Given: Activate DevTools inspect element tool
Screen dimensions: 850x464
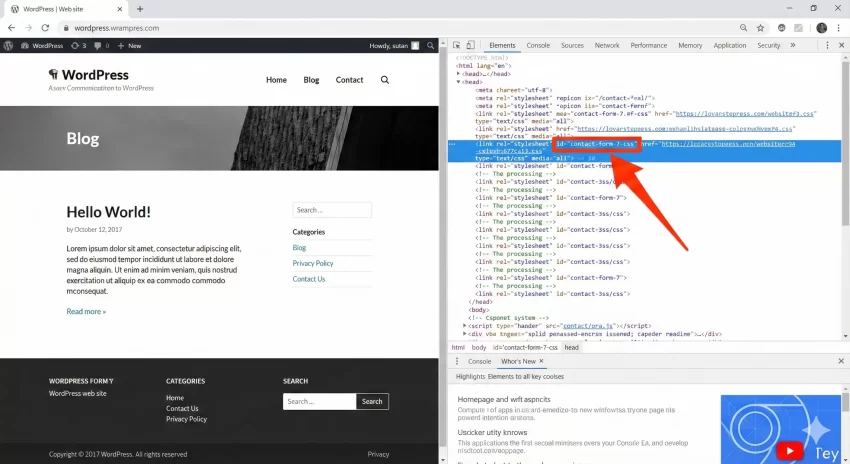Looking at the screenshot, I should 456,45.
